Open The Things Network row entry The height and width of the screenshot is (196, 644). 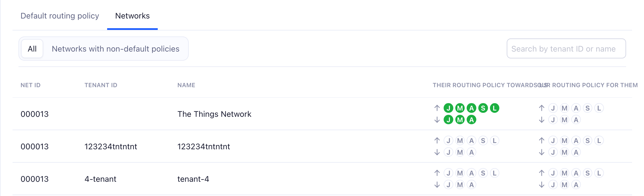click(x=214, y=114)
